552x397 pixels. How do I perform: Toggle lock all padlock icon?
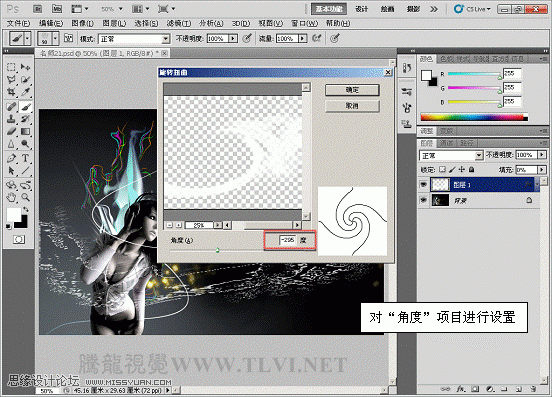click(x=472, y=170)
